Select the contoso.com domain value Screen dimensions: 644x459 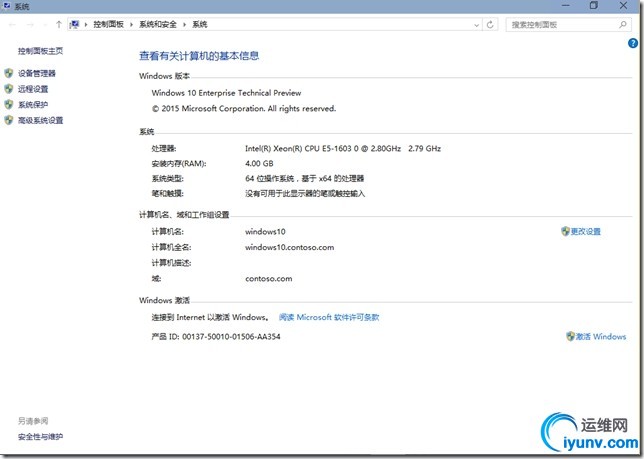(269, 279)
